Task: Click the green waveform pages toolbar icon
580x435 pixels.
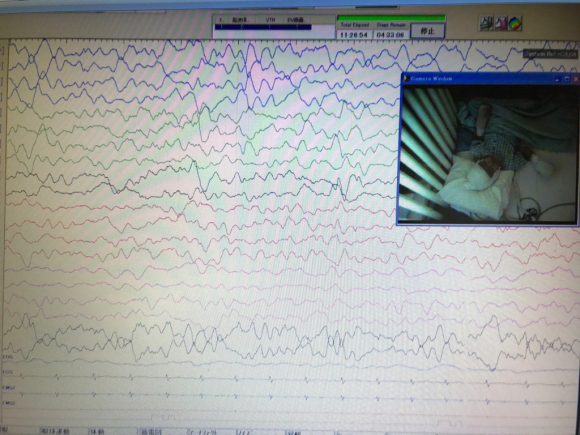Action: 487,24
